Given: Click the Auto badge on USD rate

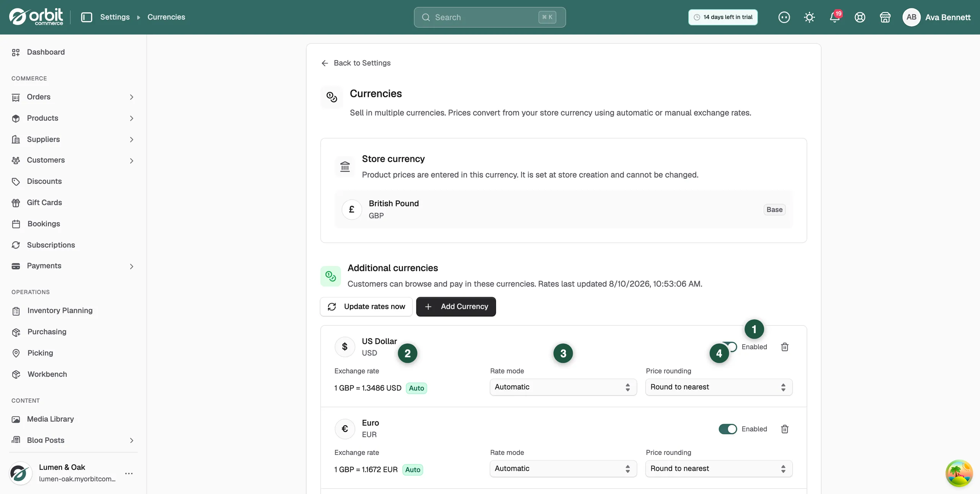Looking at the screenshot, I should point(416,388).
